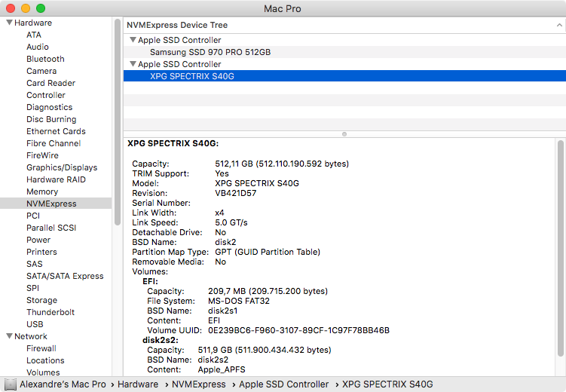Show Power information
The image size is (566, 392).
tap(38, 240)
